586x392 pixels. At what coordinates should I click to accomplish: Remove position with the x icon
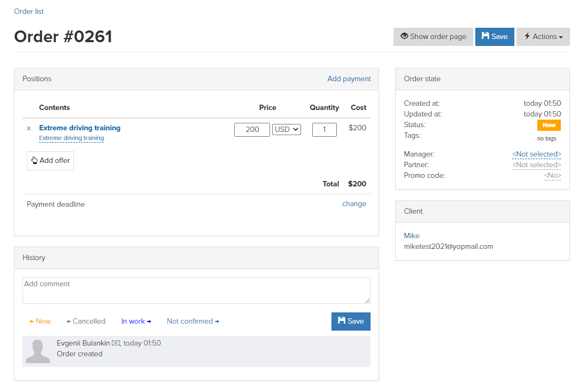point(29,128)
